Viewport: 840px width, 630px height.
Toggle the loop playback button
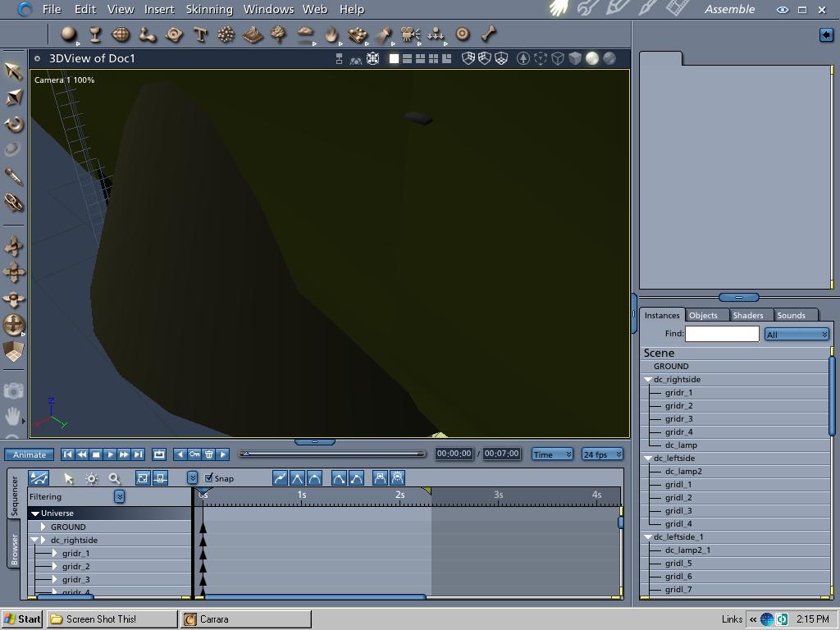point(159,454)
